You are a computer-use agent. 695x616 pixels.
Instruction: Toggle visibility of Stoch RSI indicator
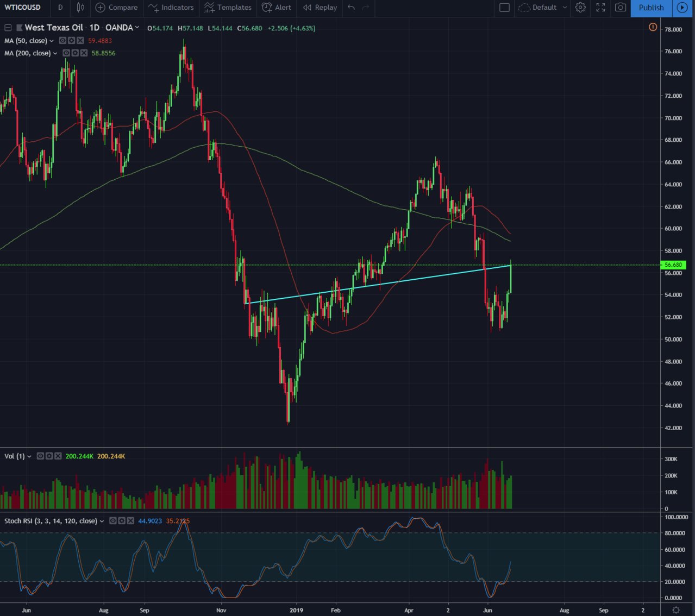(112, 521)
